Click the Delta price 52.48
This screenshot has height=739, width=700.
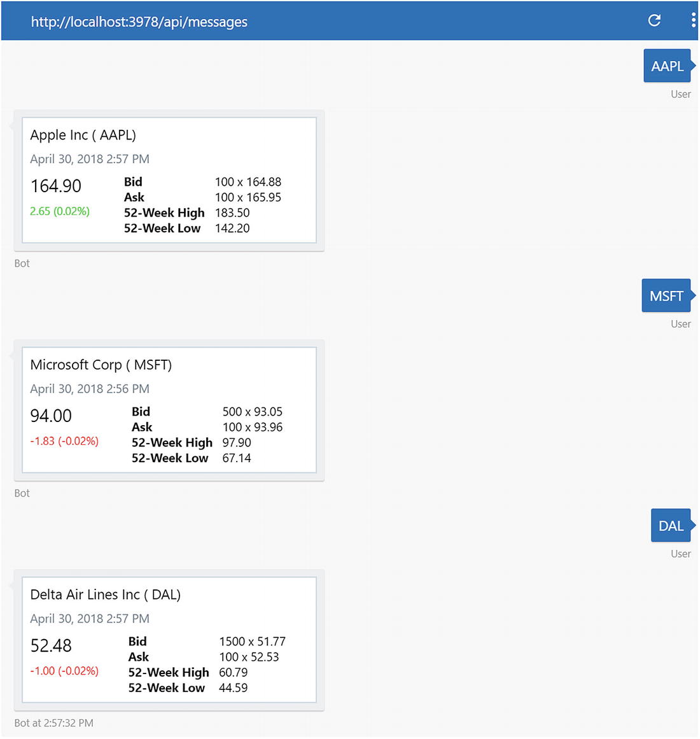pyautogui.click(x=51, y=645)
